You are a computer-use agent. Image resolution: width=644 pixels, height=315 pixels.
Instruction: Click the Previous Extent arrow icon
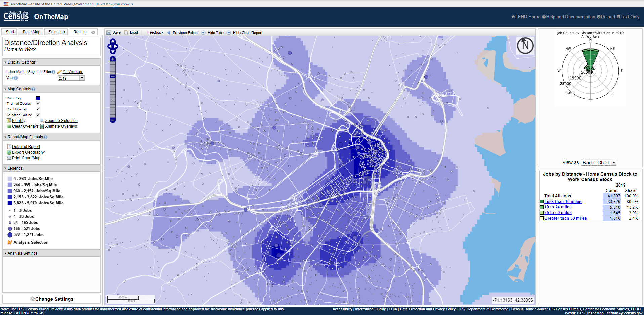point(169,33)
